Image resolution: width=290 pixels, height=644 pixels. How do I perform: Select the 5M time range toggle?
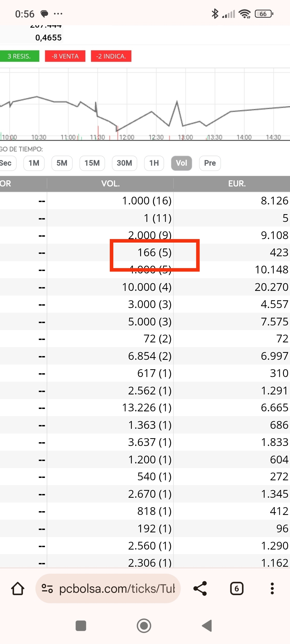coord(62,163)
